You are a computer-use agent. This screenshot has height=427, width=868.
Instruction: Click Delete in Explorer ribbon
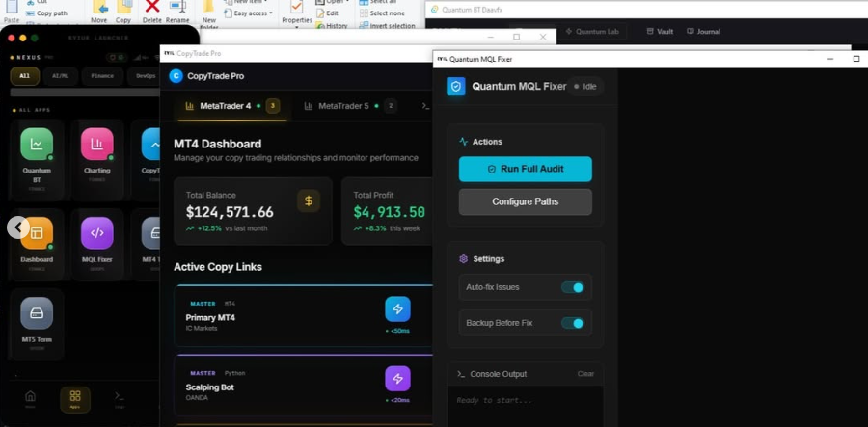coord(152,13)
